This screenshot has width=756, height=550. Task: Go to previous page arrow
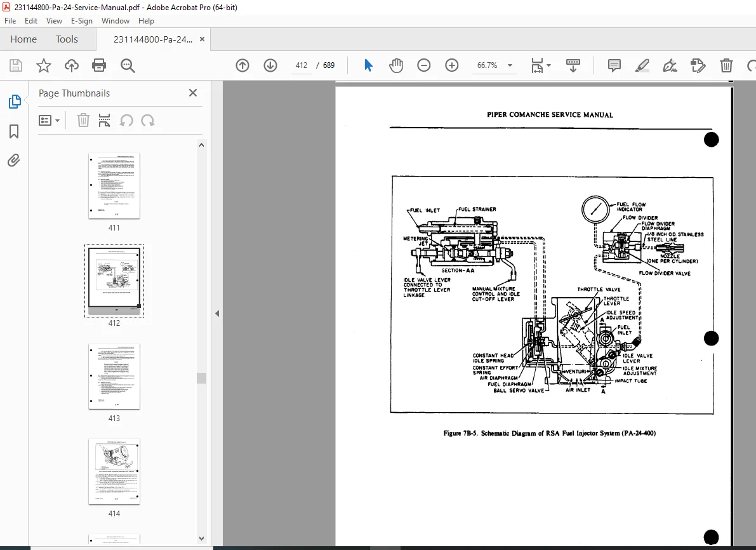[x=242, y=65]
